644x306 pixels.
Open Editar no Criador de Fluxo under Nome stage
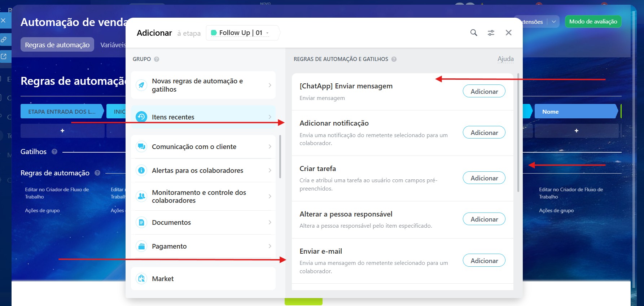coord(571,193)
